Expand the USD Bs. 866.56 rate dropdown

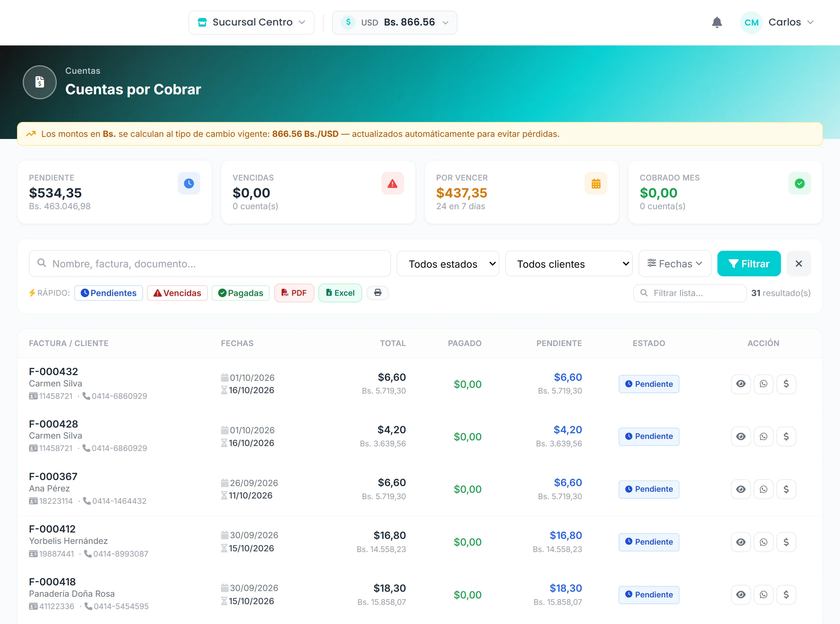coord(394,23)
